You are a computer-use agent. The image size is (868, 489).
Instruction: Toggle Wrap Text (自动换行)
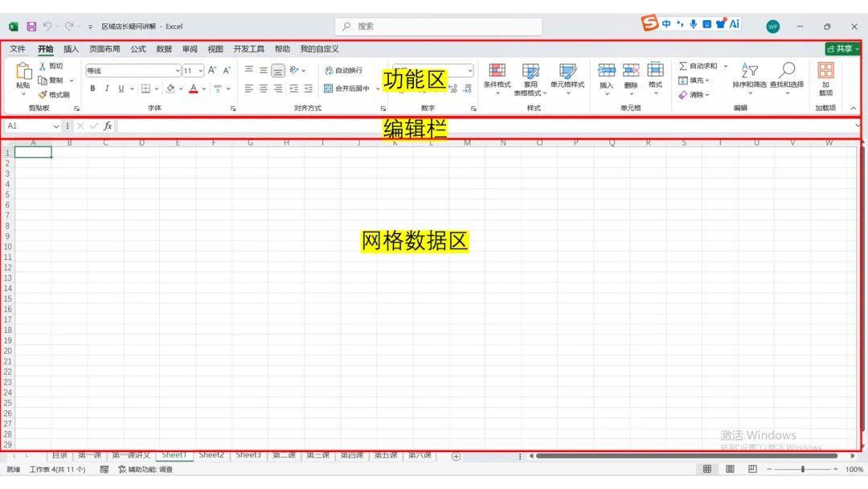[x=344, y=70]
